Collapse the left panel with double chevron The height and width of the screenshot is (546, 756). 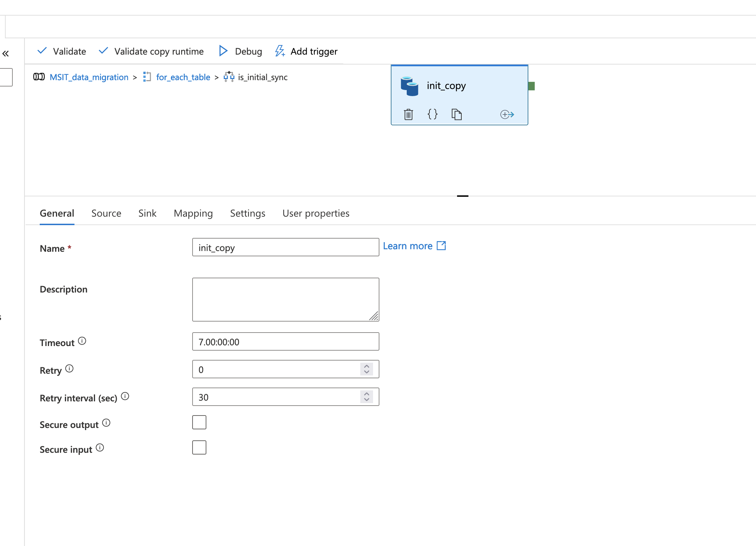pos(6,53)
